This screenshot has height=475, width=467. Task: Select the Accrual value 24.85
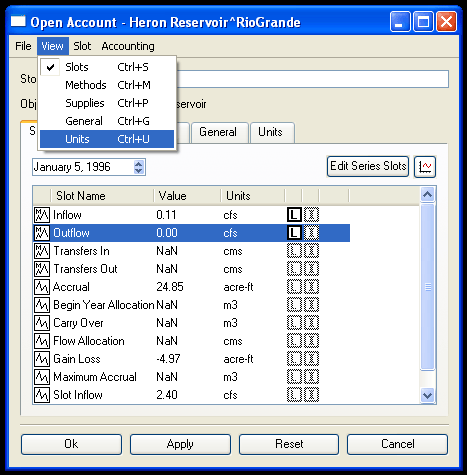click(170, 287)
